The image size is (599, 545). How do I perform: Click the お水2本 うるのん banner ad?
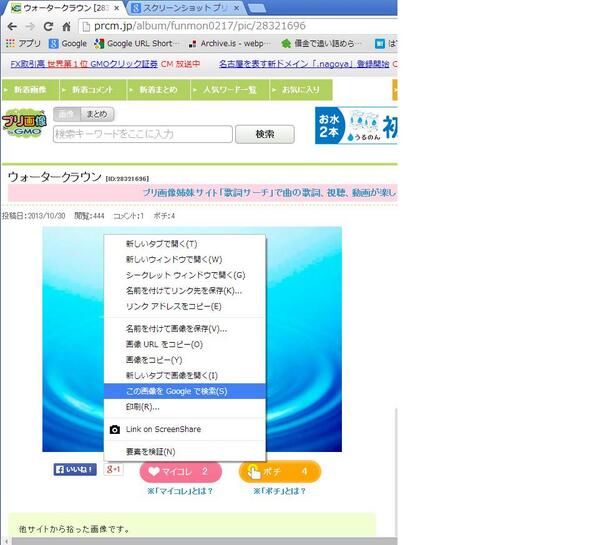pyautogui.click(x=356, y=125)
